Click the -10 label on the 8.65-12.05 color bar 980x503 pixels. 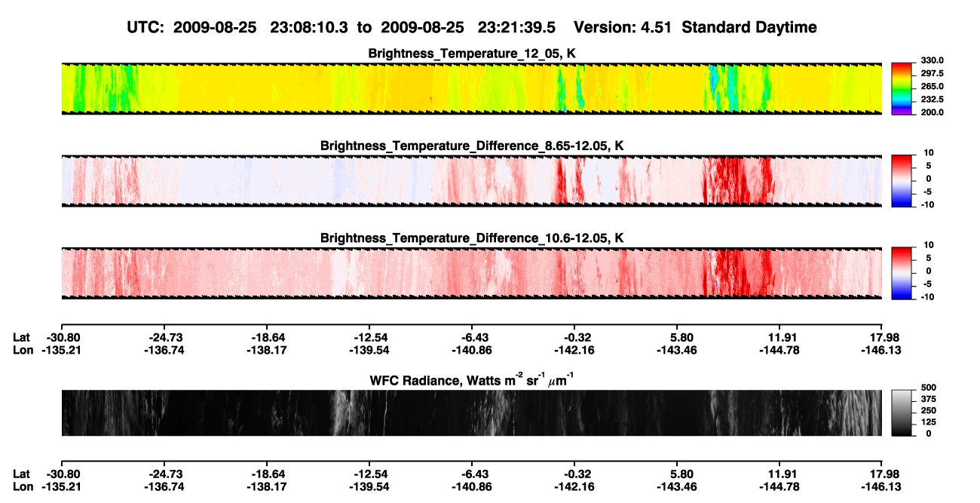pyautogui.click(x=927, y=204)
